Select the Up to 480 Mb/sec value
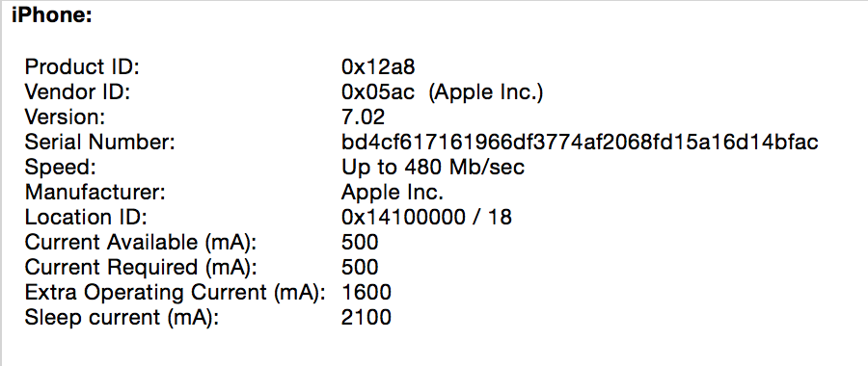Image resolution: width=868 pixels, height=366 pixels. point(433,168)
